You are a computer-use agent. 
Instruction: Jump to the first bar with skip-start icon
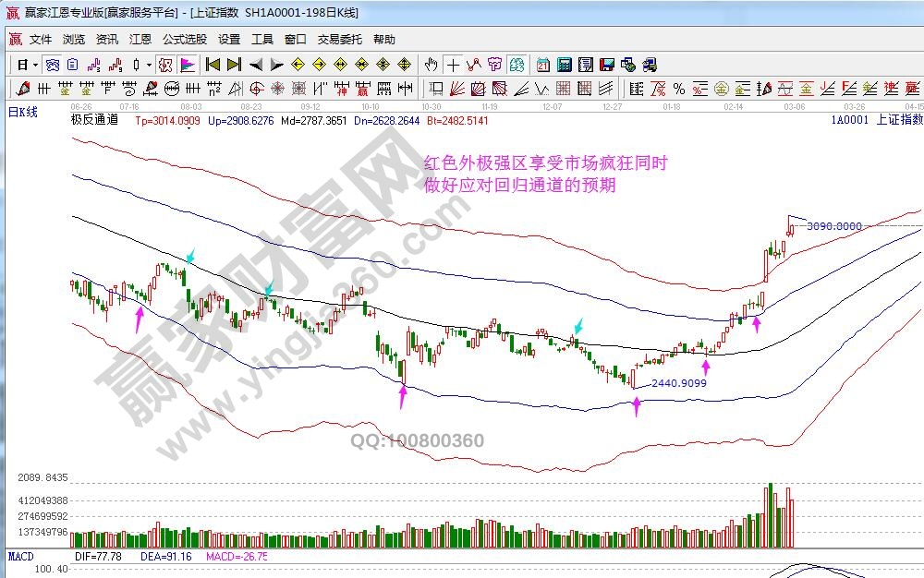point(213,65)
